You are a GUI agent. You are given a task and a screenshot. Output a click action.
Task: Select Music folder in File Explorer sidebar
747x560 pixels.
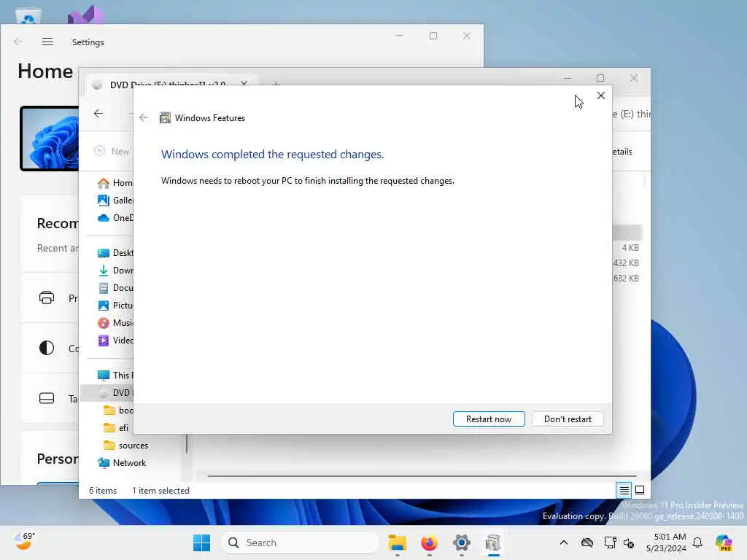point(115,323)
